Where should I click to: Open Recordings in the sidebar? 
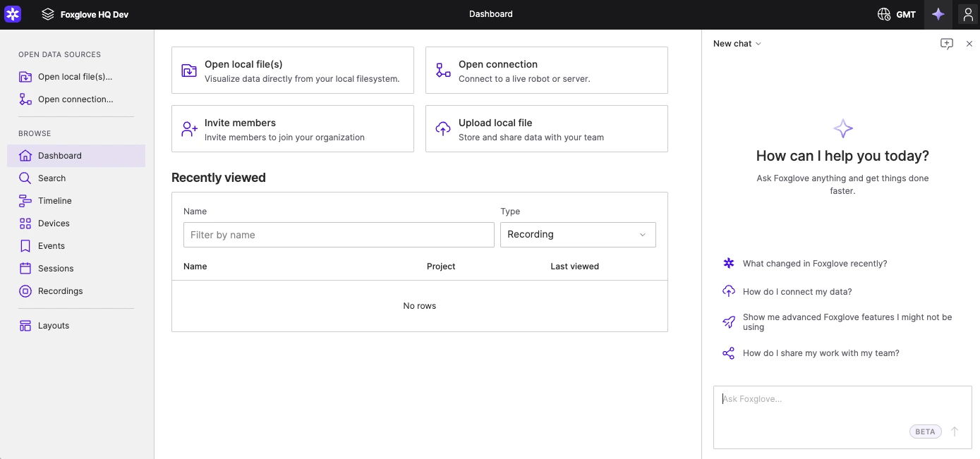pyautogui.click(x=76, y=291)
